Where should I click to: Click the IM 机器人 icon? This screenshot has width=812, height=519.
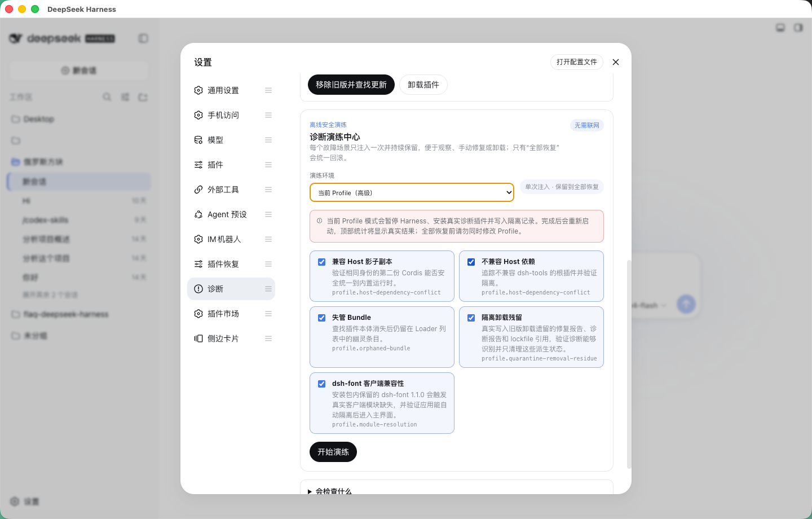[198, 239]
